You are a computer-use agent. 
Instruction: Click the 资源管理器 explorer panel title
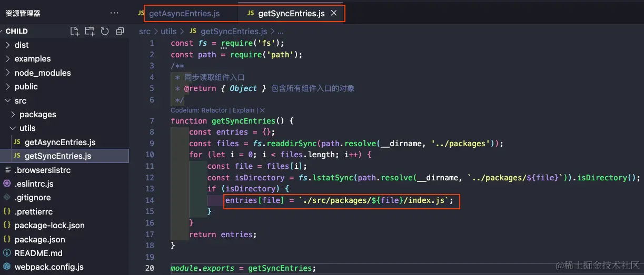[x=23, y=13]
